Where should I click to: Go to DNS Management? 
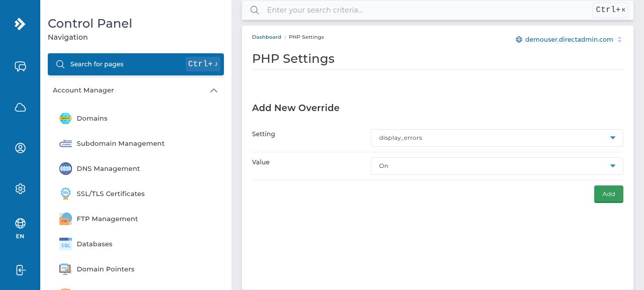[108, 168]
